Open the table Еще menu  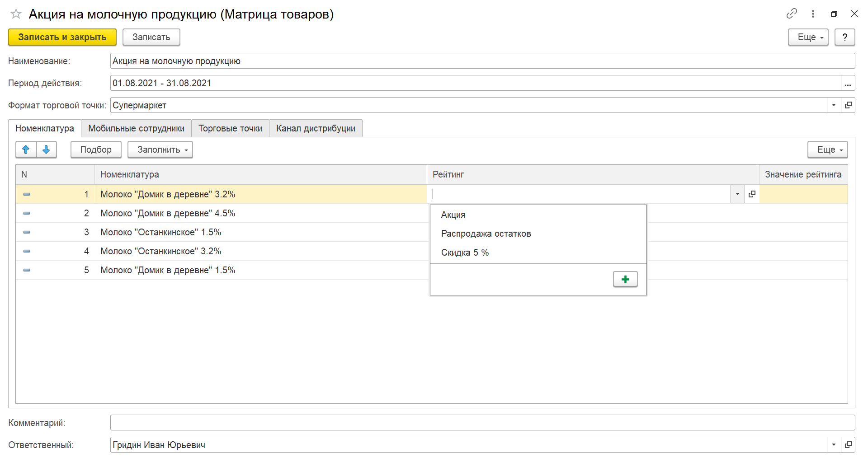pyautogui.click(x=827, y=150)
